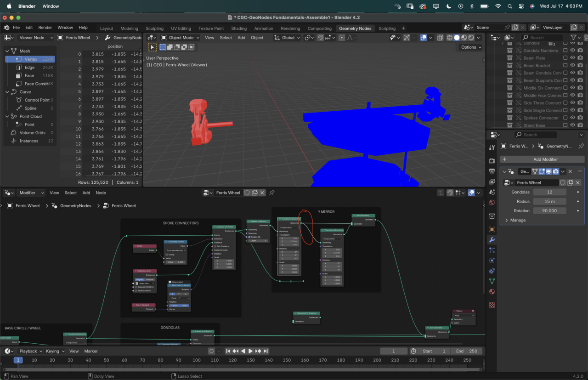Toggle X-ray view in the viewport header
The image size is (588, 380).
tap(440, 38)
